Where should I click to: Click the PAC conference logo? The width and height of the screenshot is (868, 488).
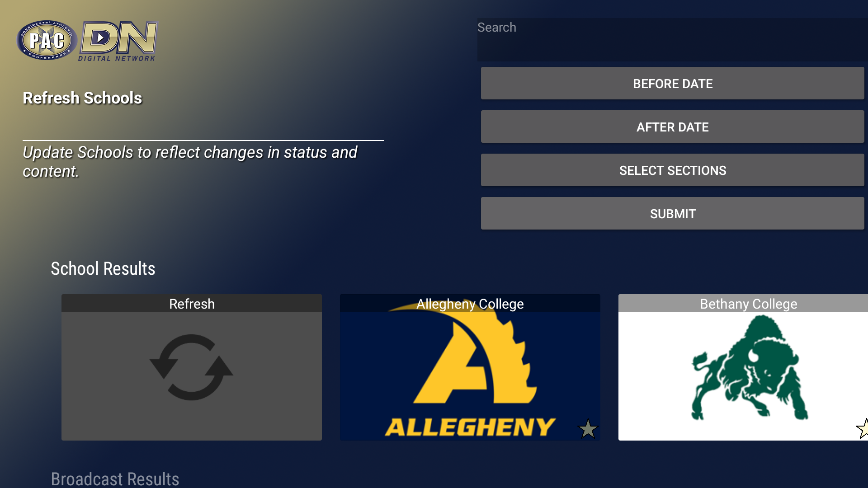(47, 40)
